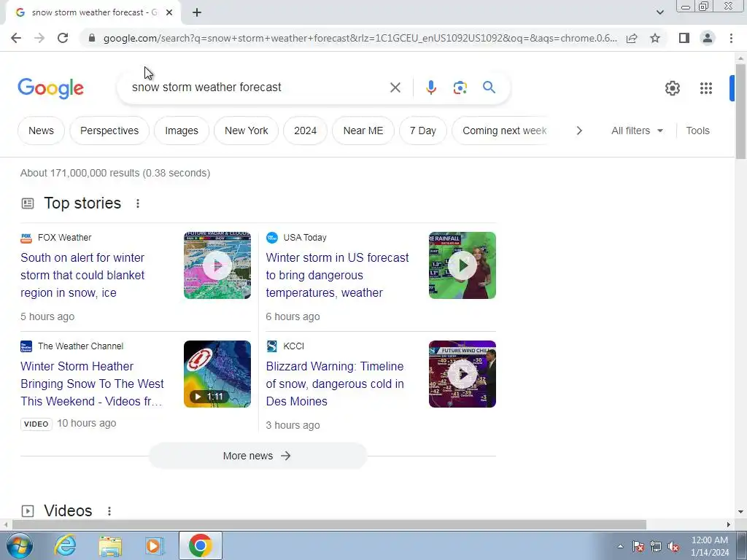This screenshot has height=560, width=747.
Task: Click the muted volume tray icon
Action: pyautogui.click(x=673, y=546)
